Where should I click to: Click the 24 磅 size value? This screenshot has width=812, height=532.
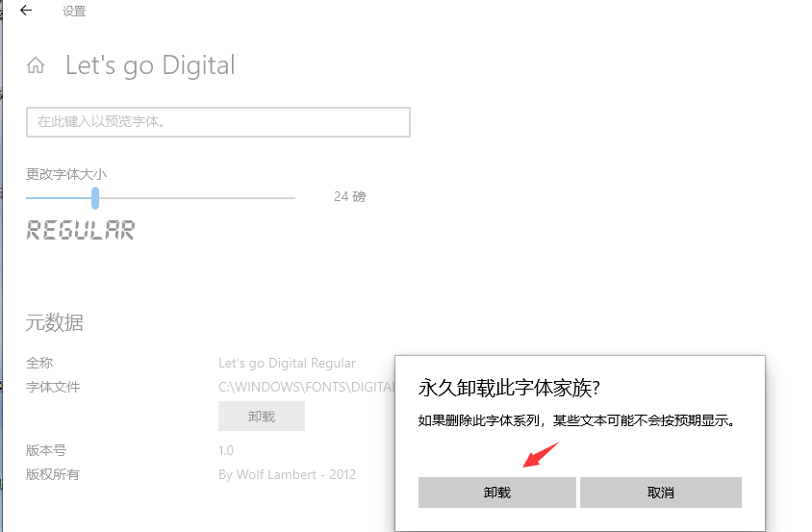349,197
